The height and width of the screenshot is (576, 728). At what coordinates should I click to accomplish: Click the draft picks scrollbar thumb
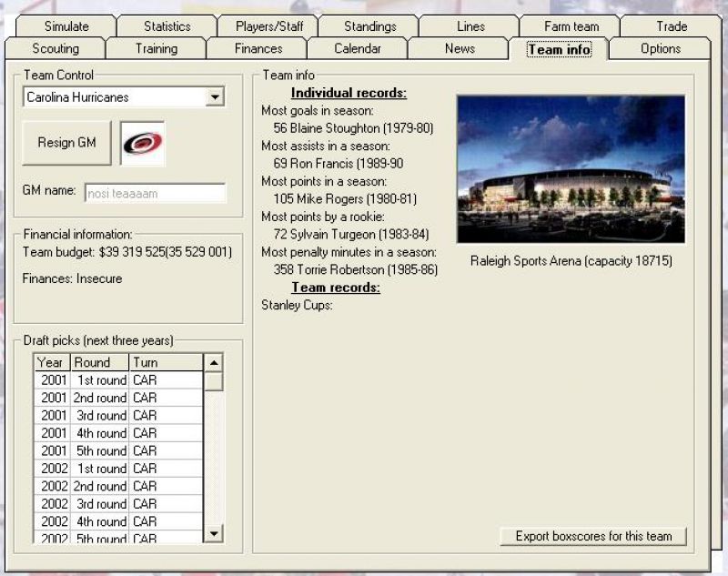214,381
